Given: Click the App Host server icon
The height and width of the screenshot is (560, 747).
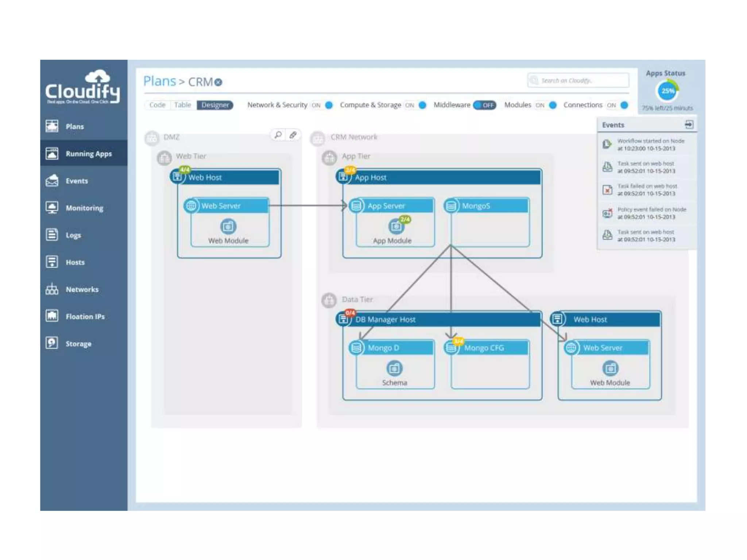Looking at the screenshot, I should click(x=343, y=177).
